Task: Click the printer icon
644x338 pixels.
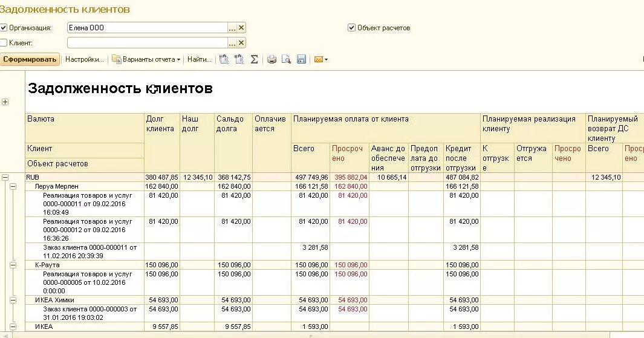Action: (x=272, y=59)
